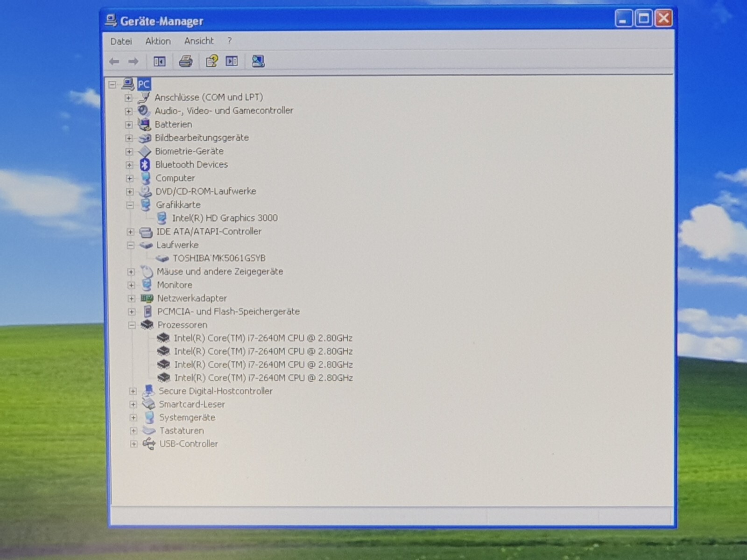Collapse the Laufwerke node

[x=130, y=245]
